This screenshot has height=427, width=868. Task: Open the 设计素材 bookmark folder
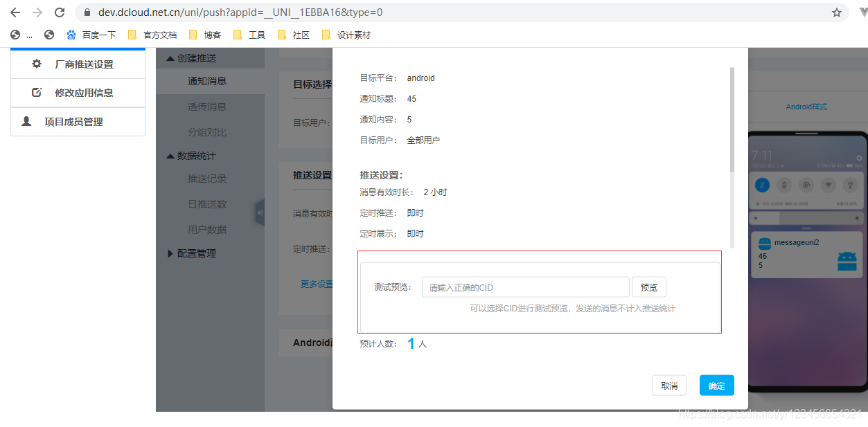tap(346, 35)
